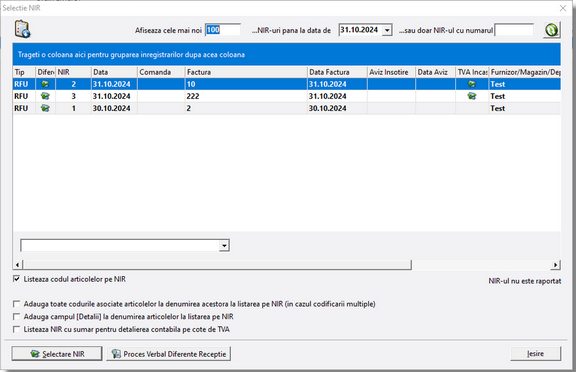Click the green refresh icon button
The height and width of the screenshot is (372, 576).
point(551,30)
